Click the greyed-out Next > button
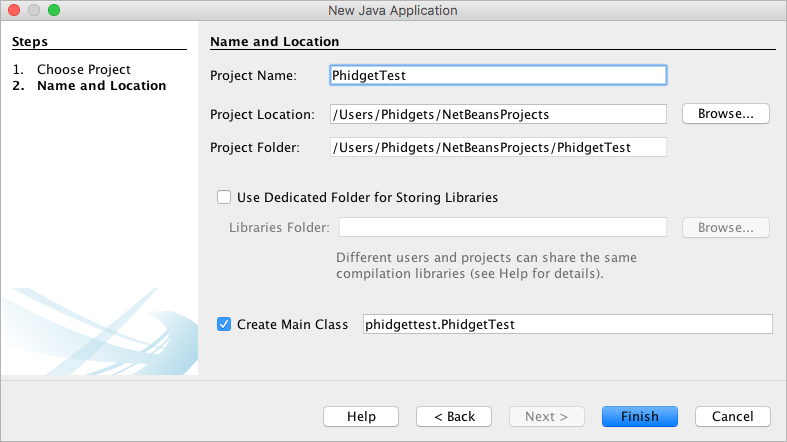The width and height of the screenshot is (787, 442). click(547, 416)
